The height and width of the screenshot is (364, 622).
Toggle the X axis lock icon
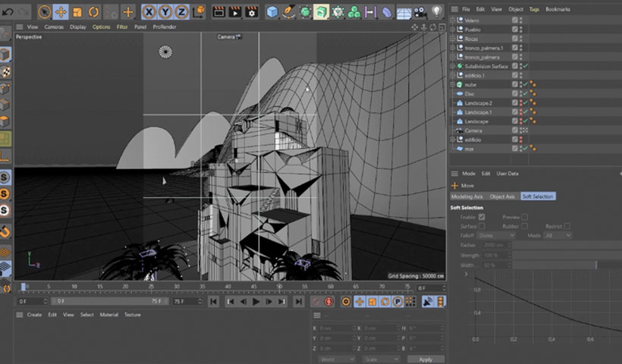point(149,11)
